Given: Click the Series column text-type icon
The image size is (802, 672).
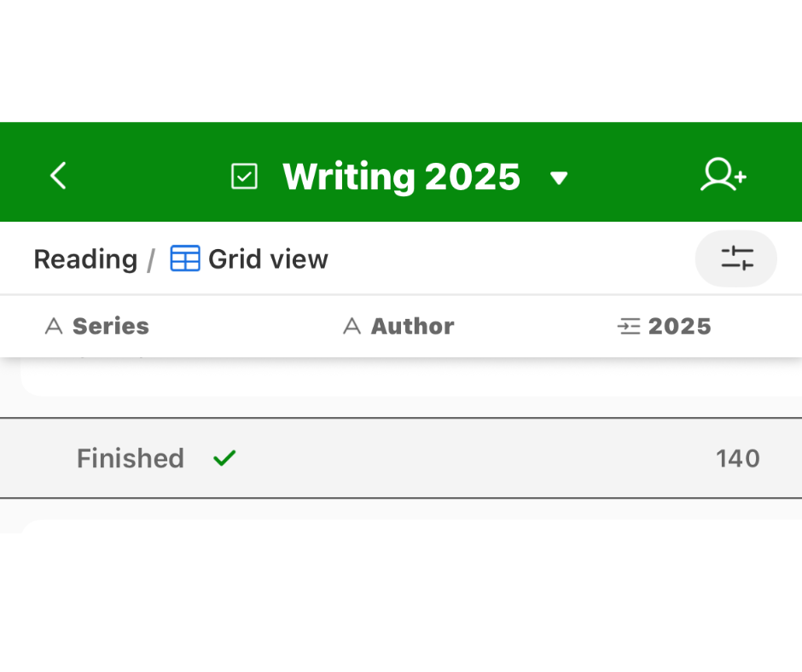Looking at the screenshot, I should click(x=54, y=327).
